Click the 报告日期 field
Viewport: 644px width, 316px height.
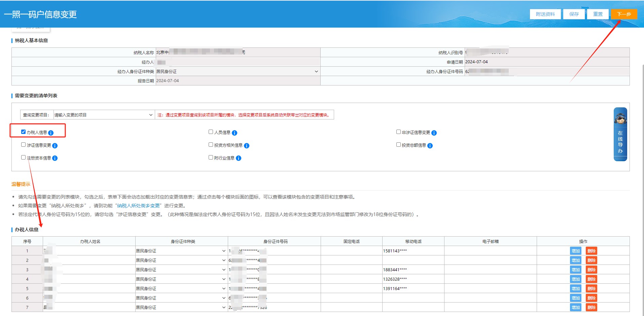[x=238, y=81]
